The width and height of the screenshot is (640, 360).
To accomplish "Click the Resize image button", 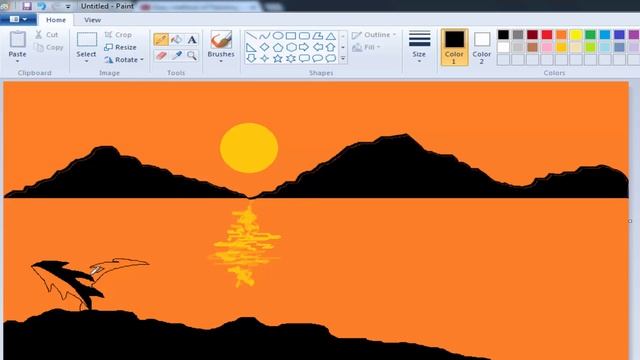I will pos(120,47).
